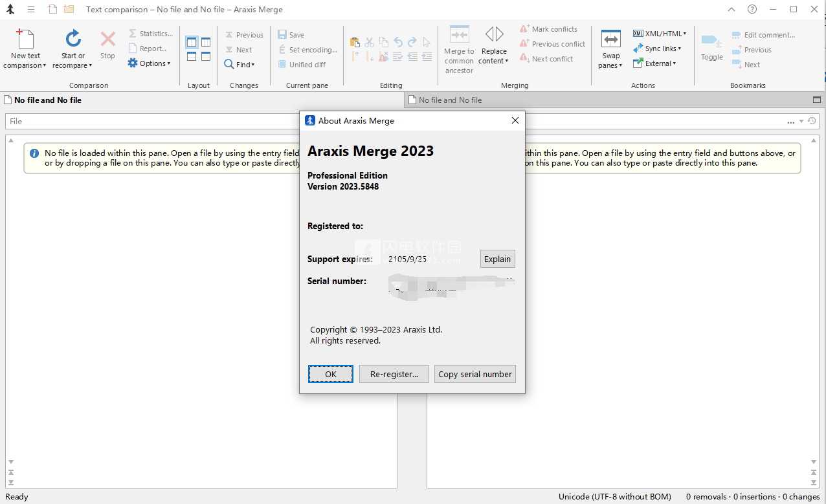Open the Report command
The width and height of the screenshot is (826, 504).
147,49
